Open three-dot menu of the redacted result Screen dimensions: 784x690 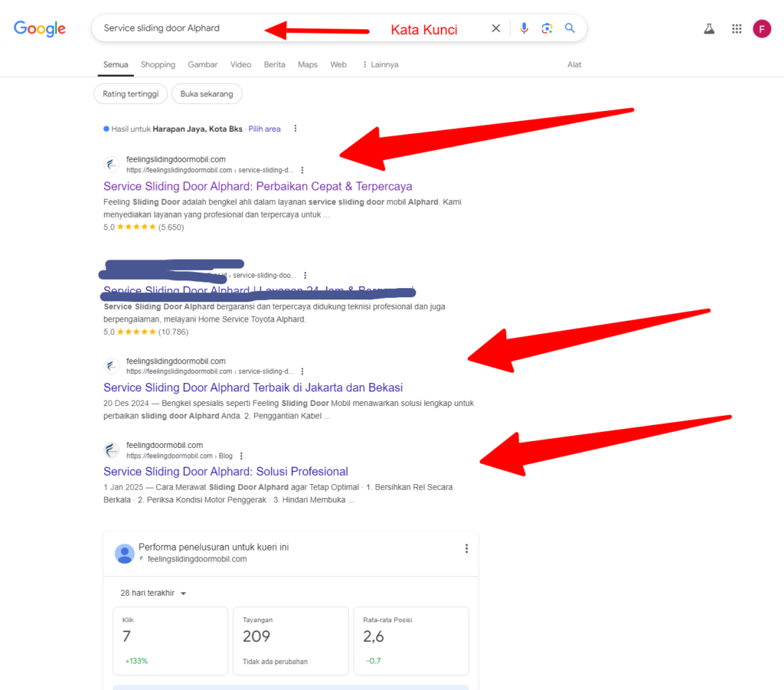pyautogui.click(x=305, y=276)
